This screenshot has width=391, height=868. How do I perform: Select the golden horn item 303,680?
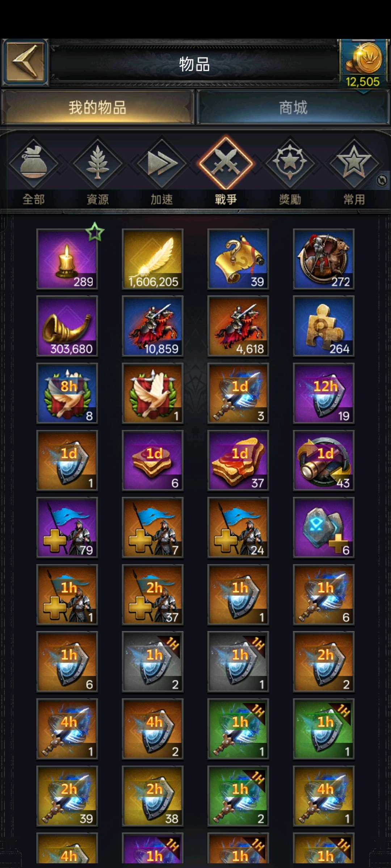click(x=67, y=326)
